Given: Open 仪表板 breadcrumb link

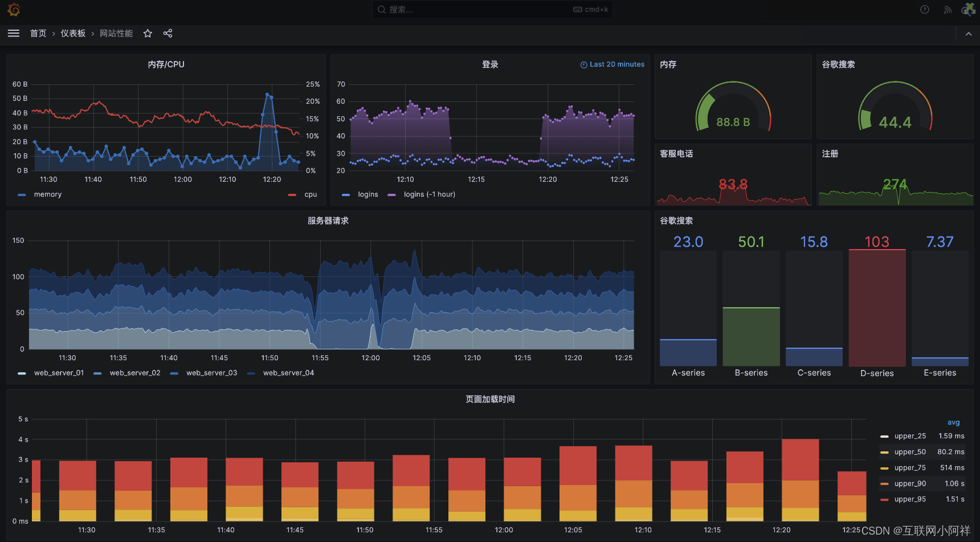Looking at the screenshot, I should click(73, 34).
